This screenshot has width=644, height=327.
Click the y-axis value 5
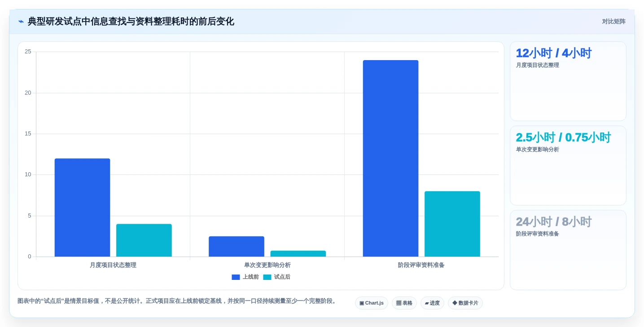click(30, 216)
